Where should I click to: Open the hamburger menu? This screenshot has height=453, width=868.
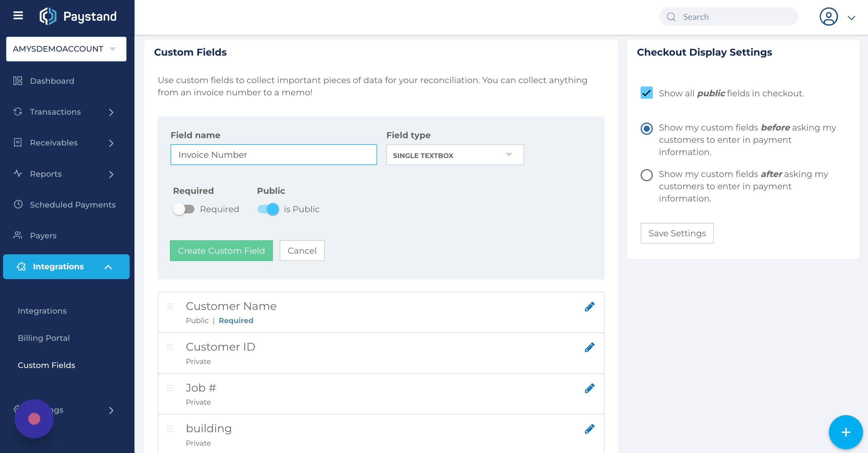point(18,16)
